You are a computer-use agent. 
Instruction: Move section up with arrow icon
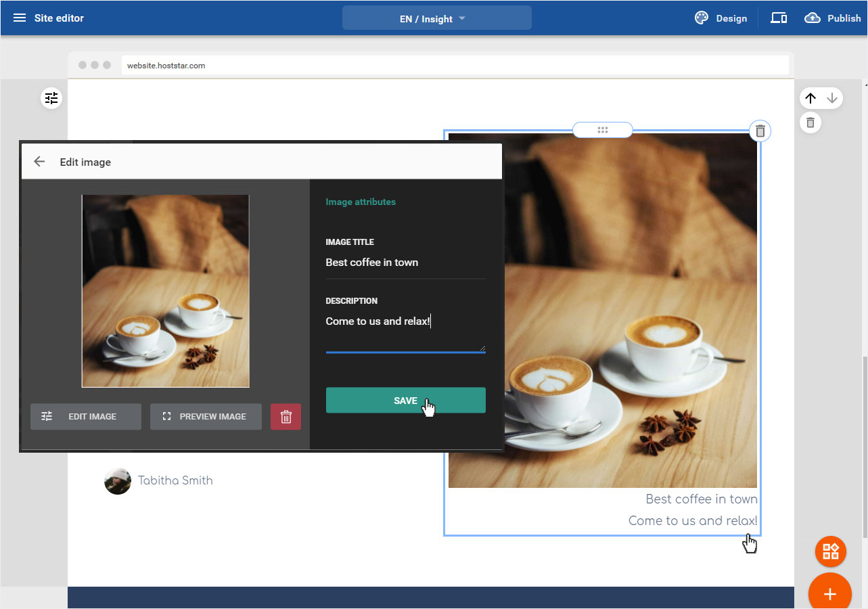click(810, 98)
